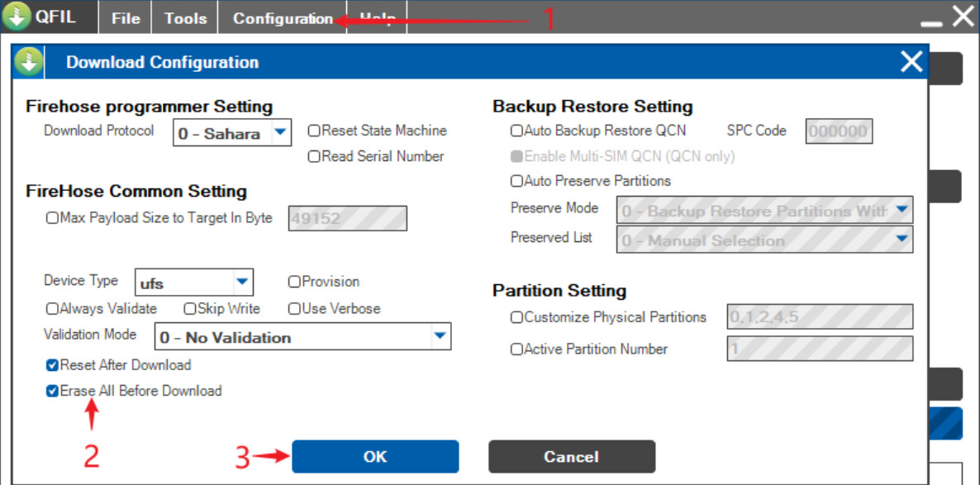Open the File menu

pos(126,18)
